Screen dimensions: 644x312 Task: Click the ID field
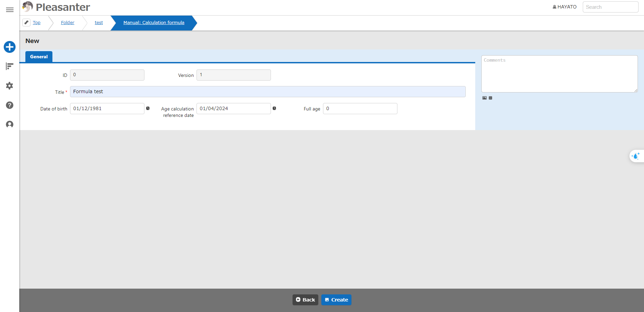tap(107, 75)
